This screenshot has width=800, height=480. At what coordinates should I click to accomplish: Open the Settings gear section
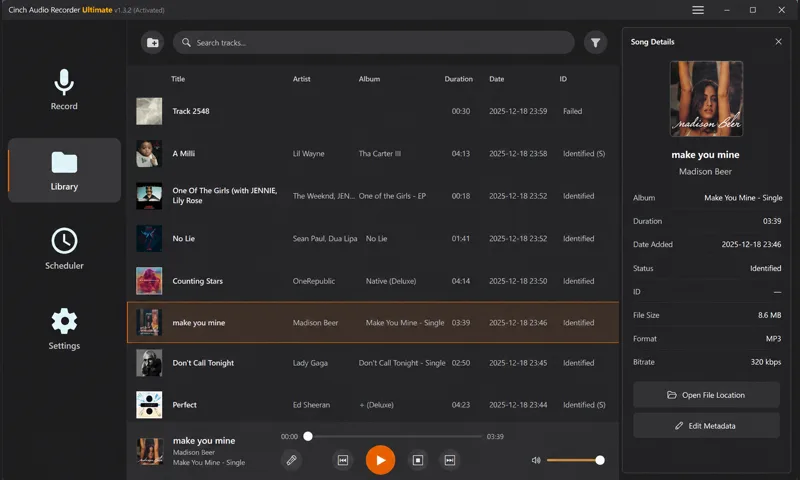[64, 329]
